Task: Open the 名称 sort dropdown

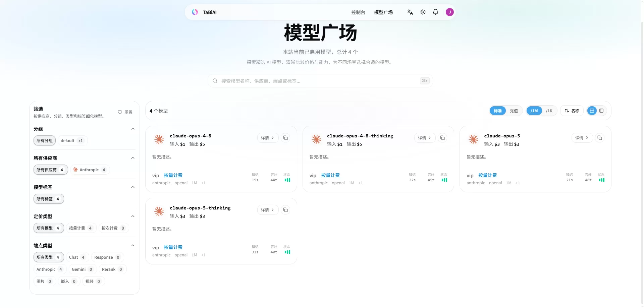Action: click(572, 111)
